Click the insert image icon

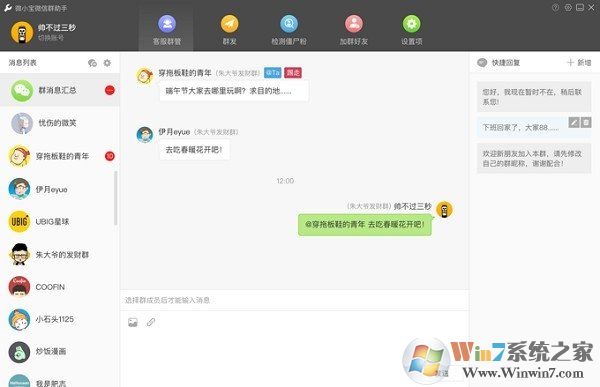133,322
